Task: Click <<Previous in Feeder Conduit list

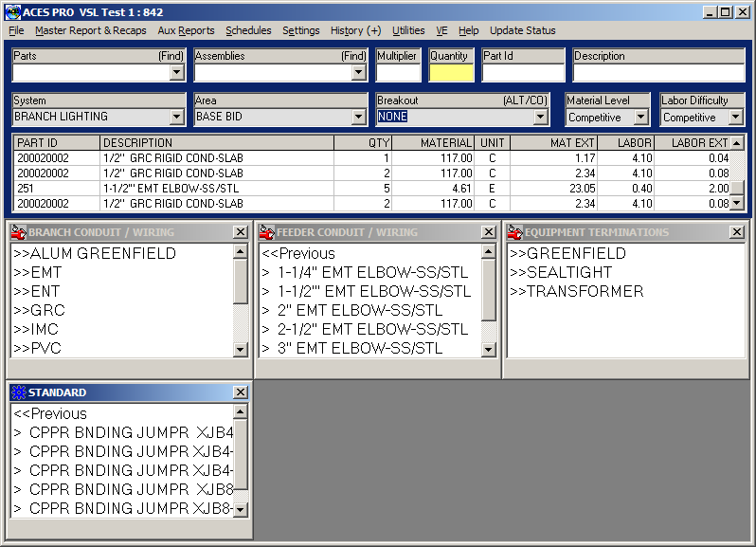Action: point(298,253)
